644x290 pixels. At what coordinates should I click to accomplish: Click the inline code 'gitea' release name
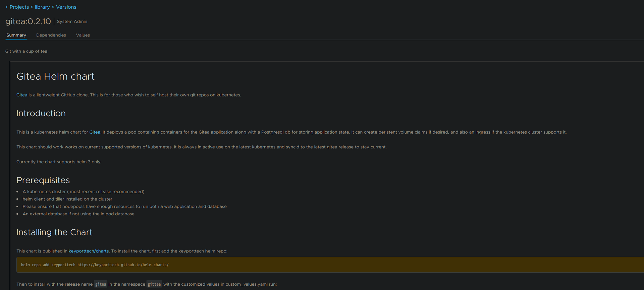(x=101, y=284)
